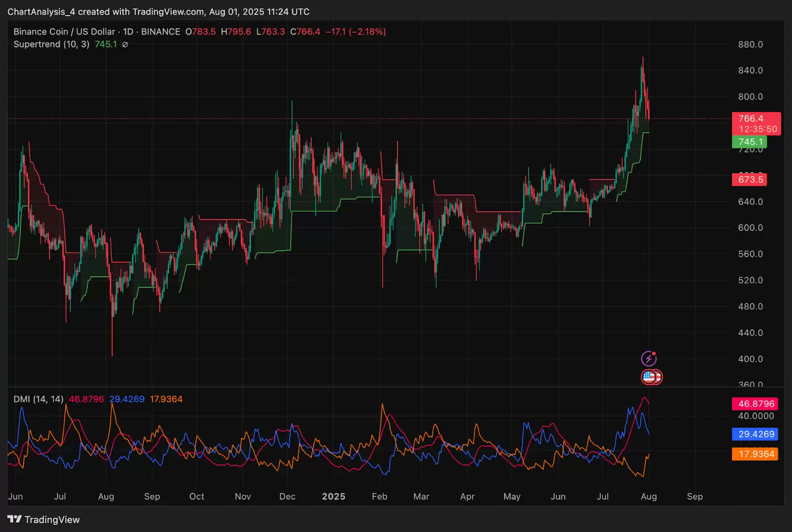This screenshot has height=532, width=792.
Task: Select the blue 29.4269 DMI value tag
Action: [x=755, y=434]
